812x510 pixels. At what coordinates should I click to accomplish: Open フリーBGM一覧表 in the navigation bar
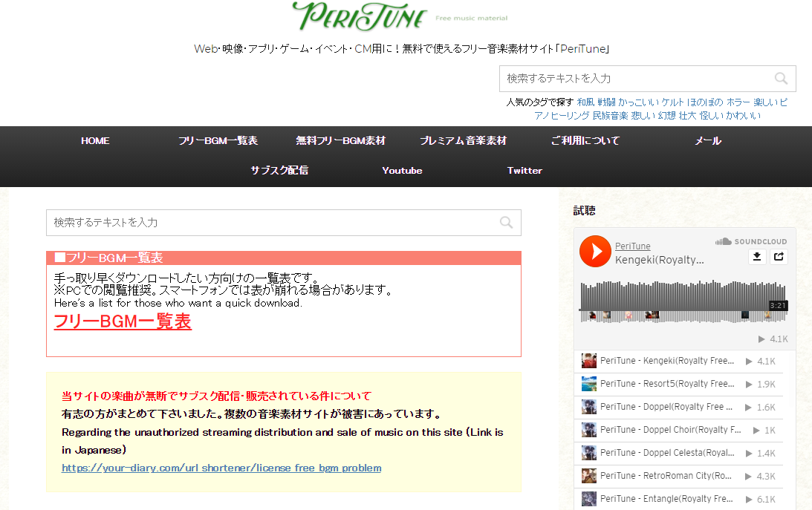click(218, 141)
